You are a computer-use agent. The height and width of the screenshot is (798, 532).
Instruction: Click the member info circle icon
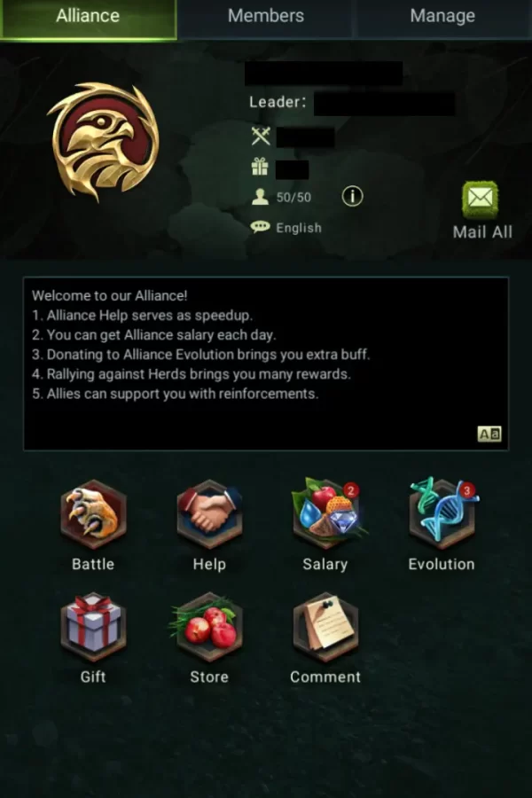353,196
